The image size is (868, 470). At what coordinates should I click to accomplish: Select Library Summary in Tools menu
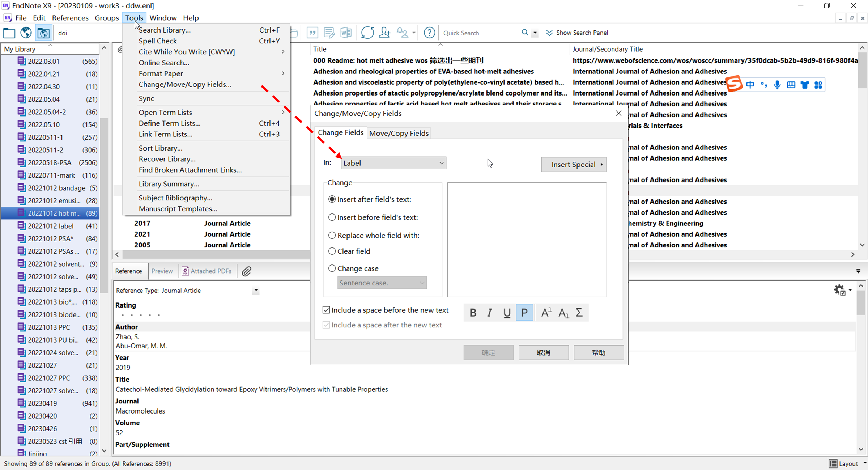[x=169, y=184]
